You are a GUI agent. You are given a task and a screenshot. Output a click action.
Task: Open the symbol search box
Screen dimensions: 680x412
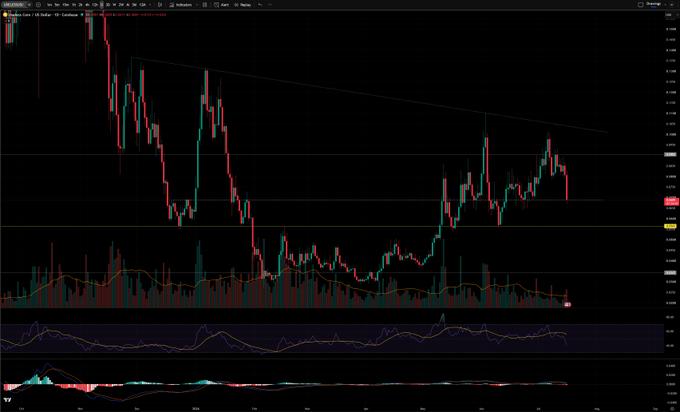[15, 5]
